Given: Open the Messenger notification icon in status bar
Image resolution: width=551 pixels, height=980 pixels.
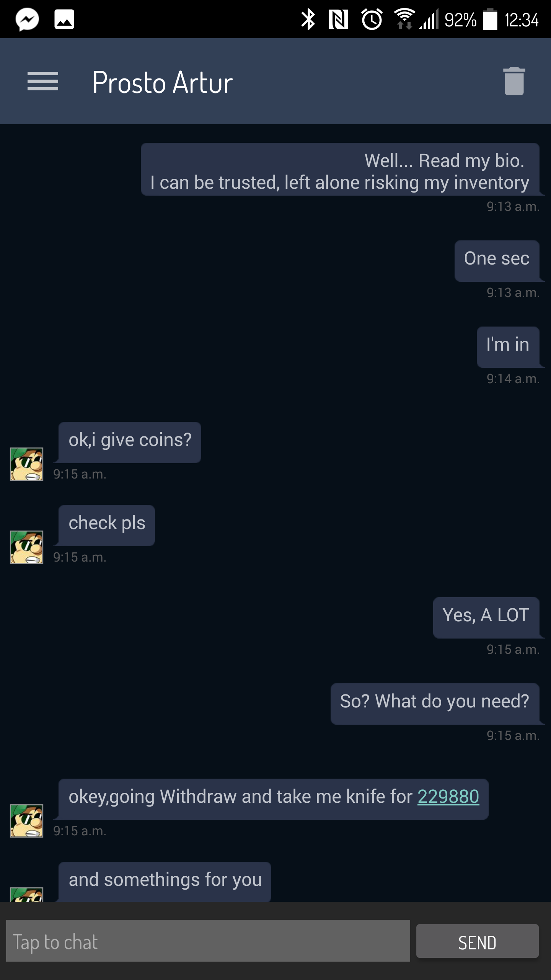Looking at the screenshot, I should (27, 20).
